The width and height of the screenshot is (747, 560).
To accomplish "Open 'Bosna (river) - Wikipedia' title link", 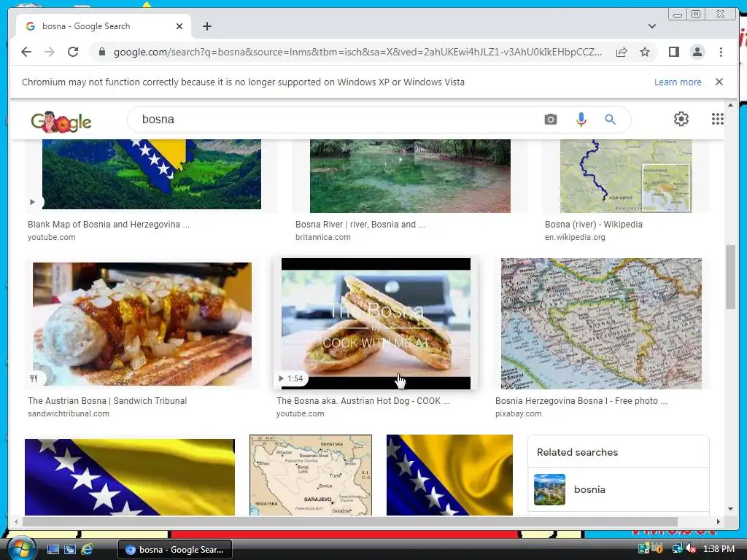I will pos(594,225).
